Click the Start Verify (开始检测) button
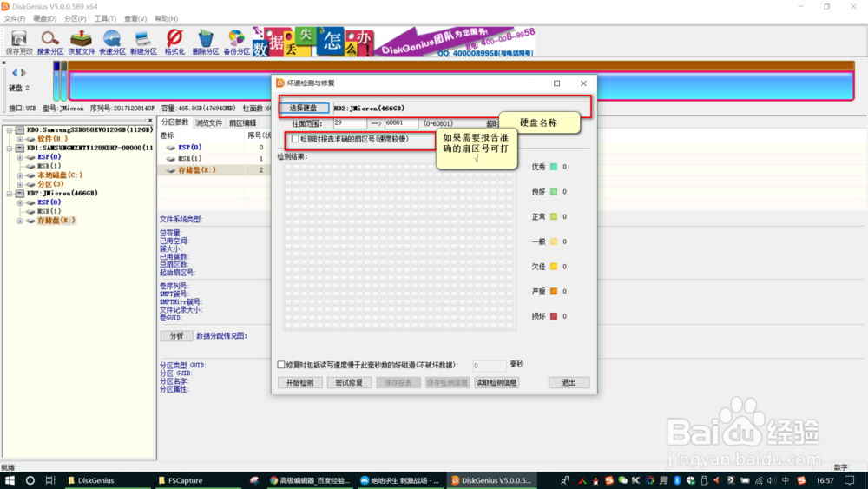Screen dimensions: 868x489 [x=300, y=383]
